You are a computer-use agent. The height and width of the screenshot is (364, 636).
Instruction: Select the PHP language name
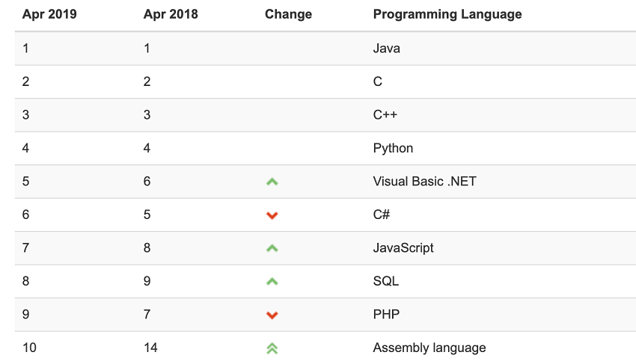tap(386, 315)
